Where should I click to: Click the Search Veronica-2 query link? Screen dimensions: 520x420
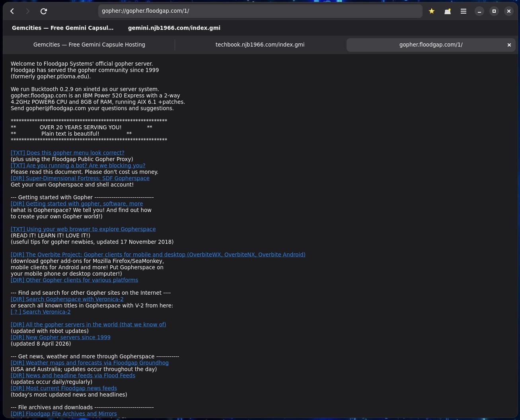point(41,312)
